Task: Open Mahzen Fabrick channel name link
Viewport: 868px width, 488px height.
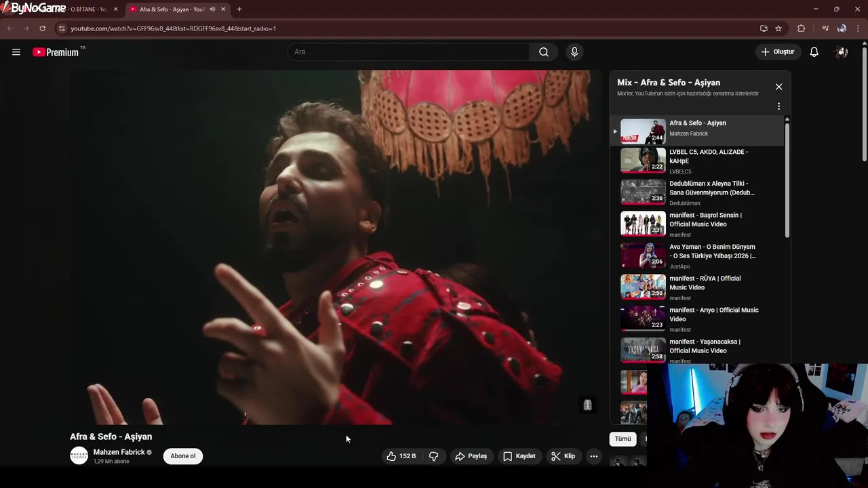Action: point(119,452)
